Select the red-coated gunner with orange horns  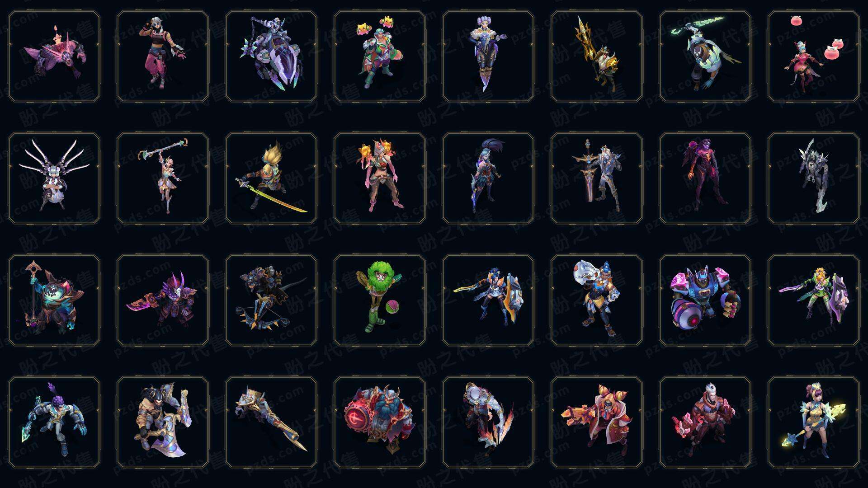pos(597,422)
